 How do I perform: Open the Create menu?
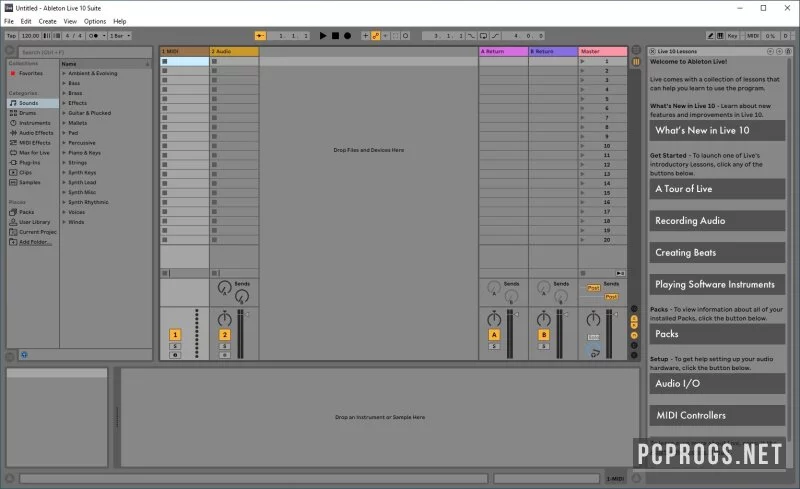click(47, 21)
